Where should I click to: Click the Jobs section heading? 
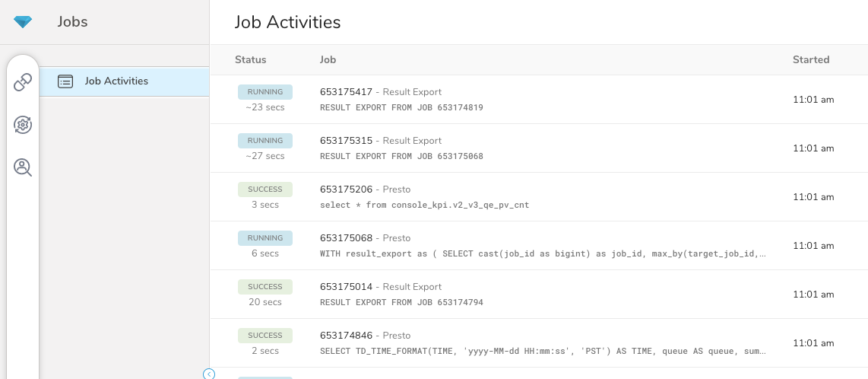(73, 22)
